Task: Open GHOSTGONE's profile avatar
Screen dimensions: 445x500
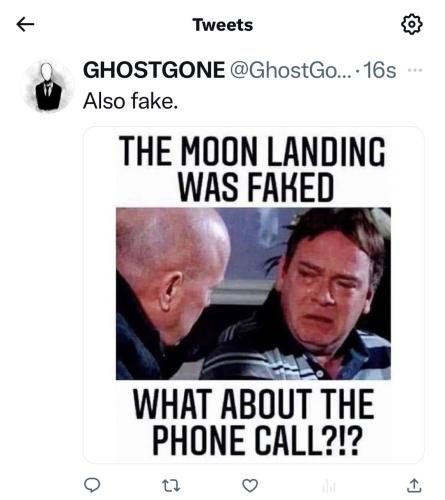Action: click(49, 86)
